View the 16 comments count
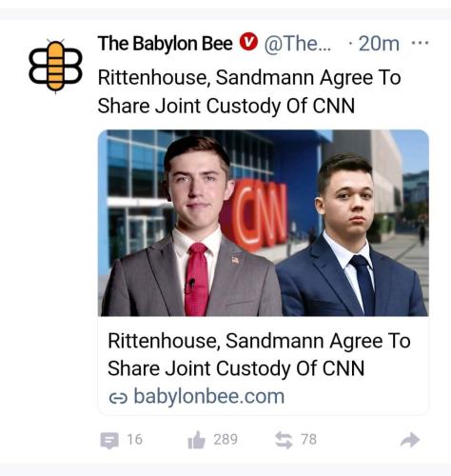The image size is (451, 476). [135, 440]
